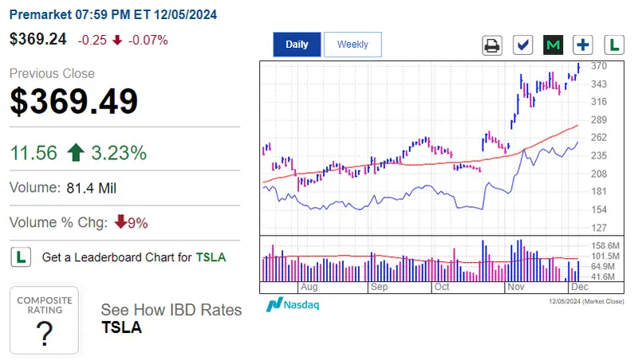The image size is (638, 364).
Task: Switch chart to Weekly view
Action: [352, 45]
